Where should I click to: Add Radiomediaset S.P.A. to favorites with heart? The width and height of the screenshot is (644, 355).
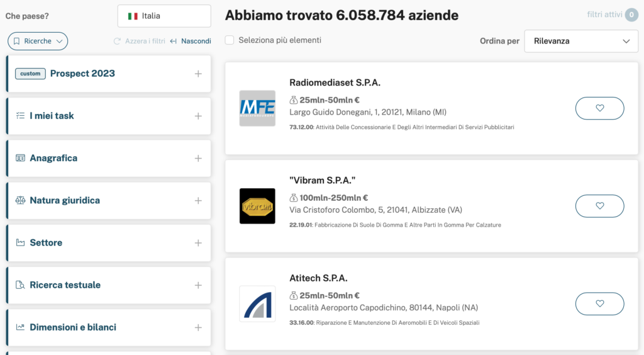[x=599, y=108]
